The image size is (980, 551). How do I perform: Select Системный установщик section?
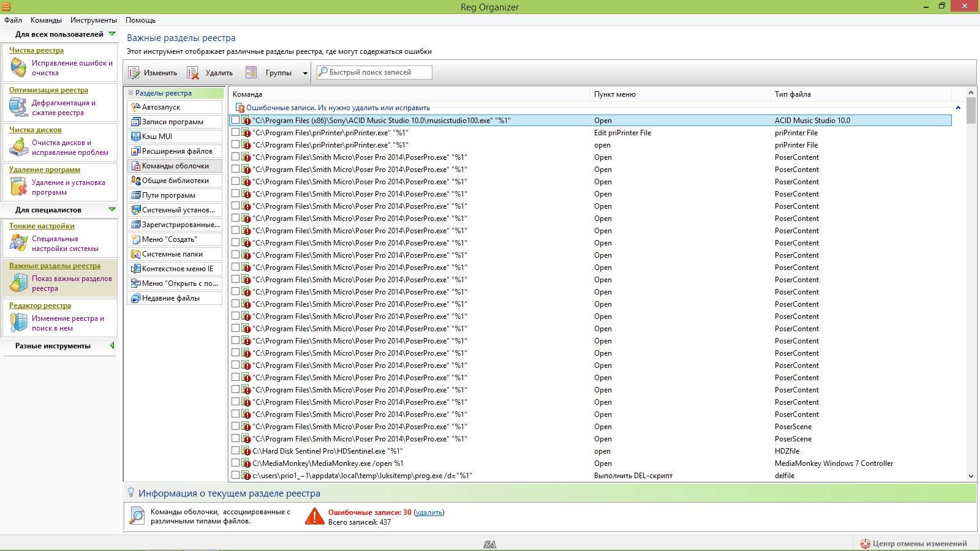click(x=175, y=210)
